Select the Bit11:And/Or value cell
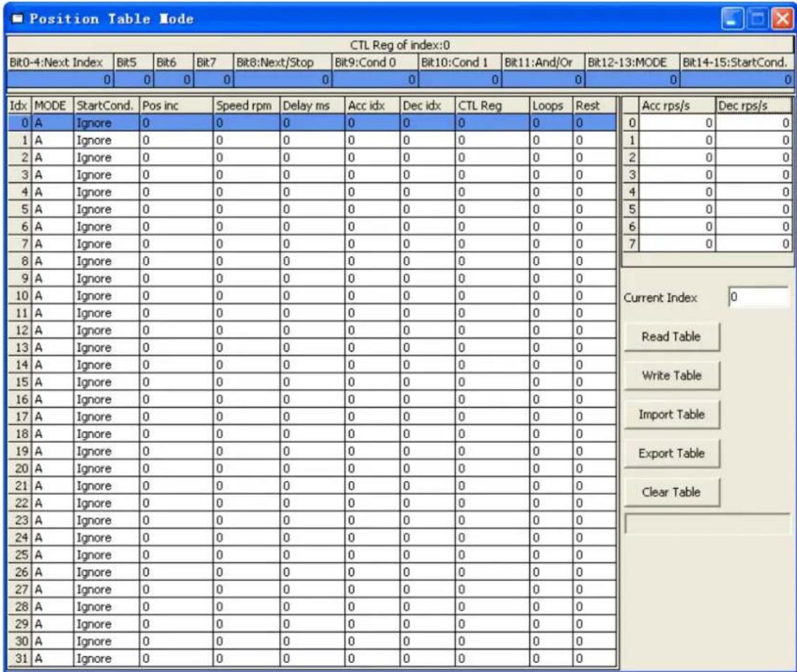Viewport: 797px width, 672px height. pos(543,80)
